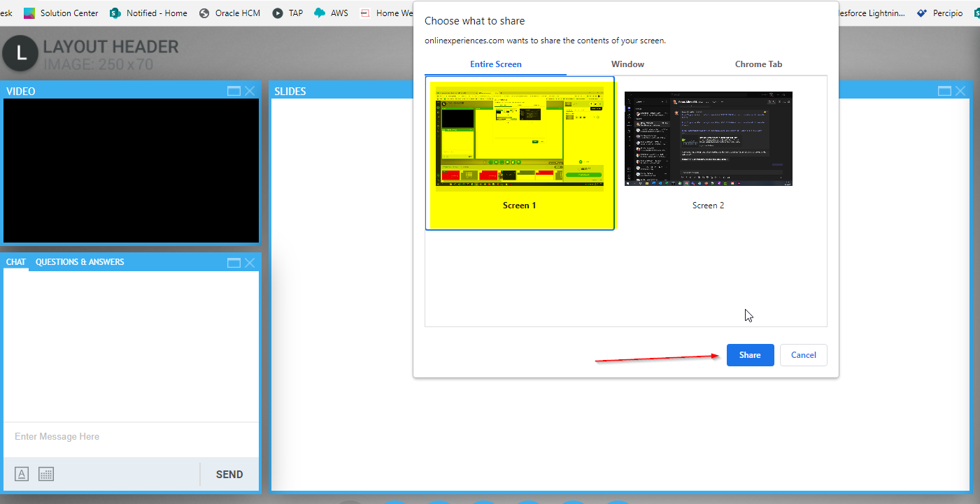Maximize the VIDEO panel
Screen dimensions: 980x504
[x=234, y=91]
